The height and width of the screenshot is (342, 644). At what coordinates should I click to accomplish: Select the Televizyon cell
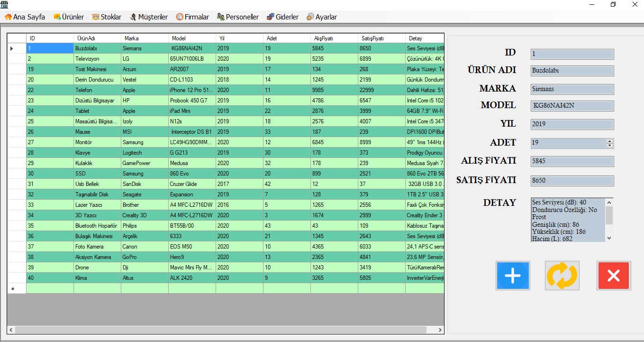[97, 59]
